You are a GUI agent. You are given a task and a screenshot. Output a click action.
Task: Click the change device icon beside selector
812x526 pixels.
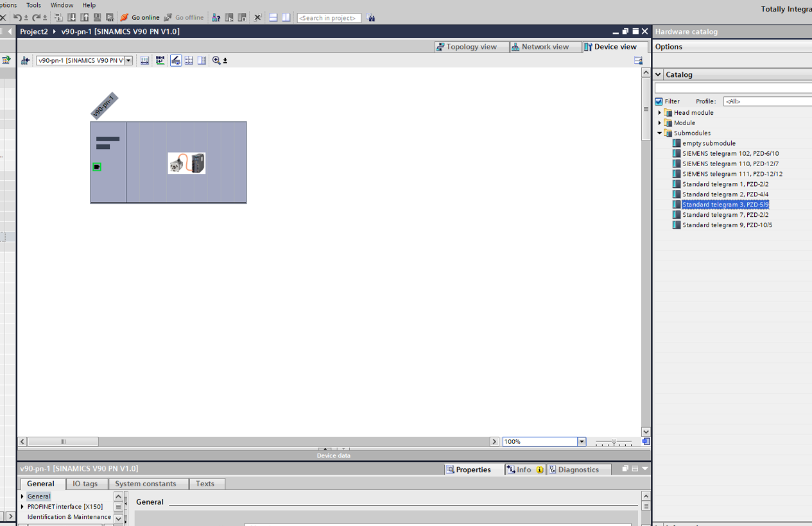pos(25,60)
